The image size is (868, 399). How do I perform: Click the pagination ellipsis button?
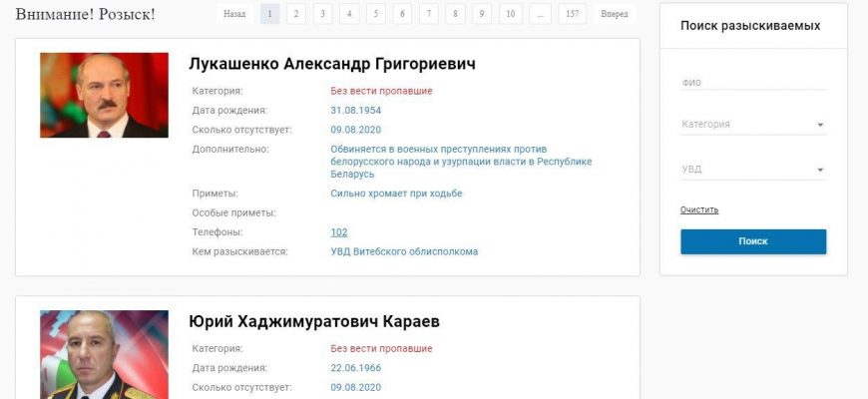541,14
